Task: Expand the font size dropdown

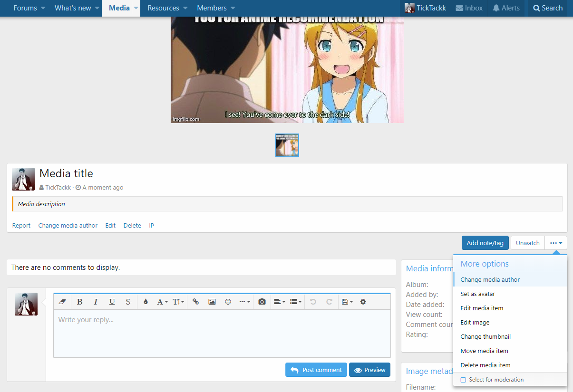Action: point(178,302)
